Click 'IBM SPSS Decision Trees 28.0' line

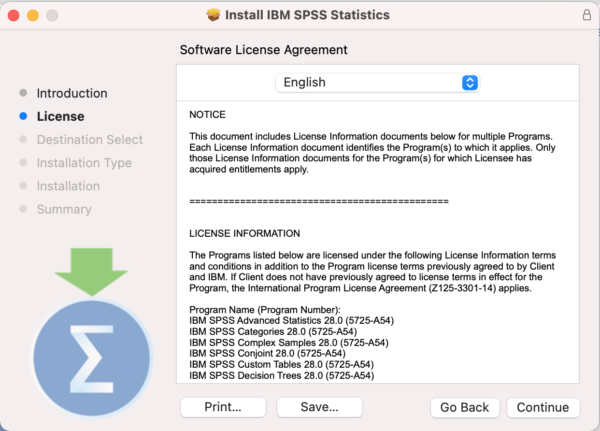point(282,375)
